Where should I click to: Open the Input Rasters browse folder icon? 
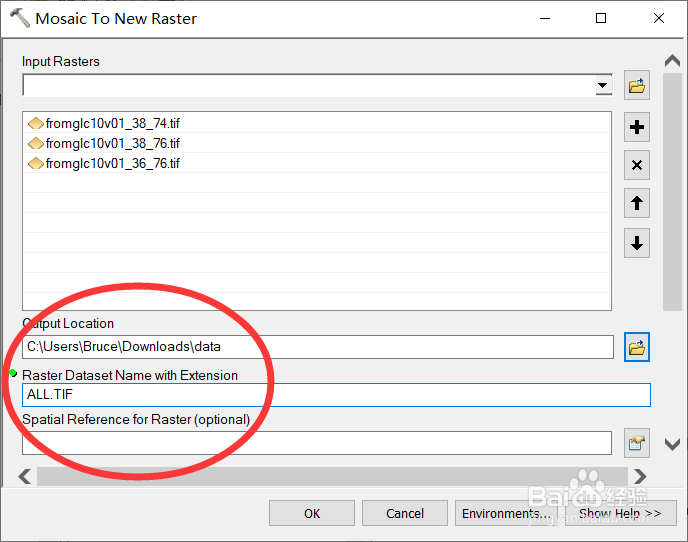point(637,85)
